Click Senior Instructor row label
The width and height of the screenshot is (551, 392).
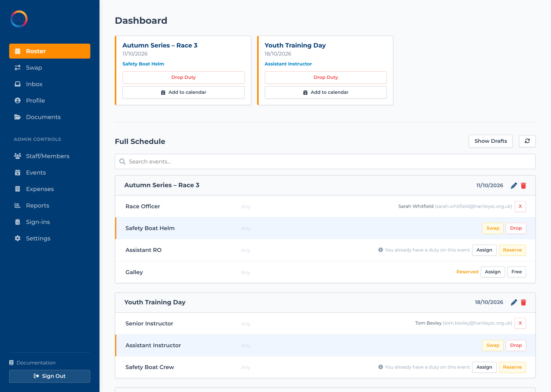(149, 324)
